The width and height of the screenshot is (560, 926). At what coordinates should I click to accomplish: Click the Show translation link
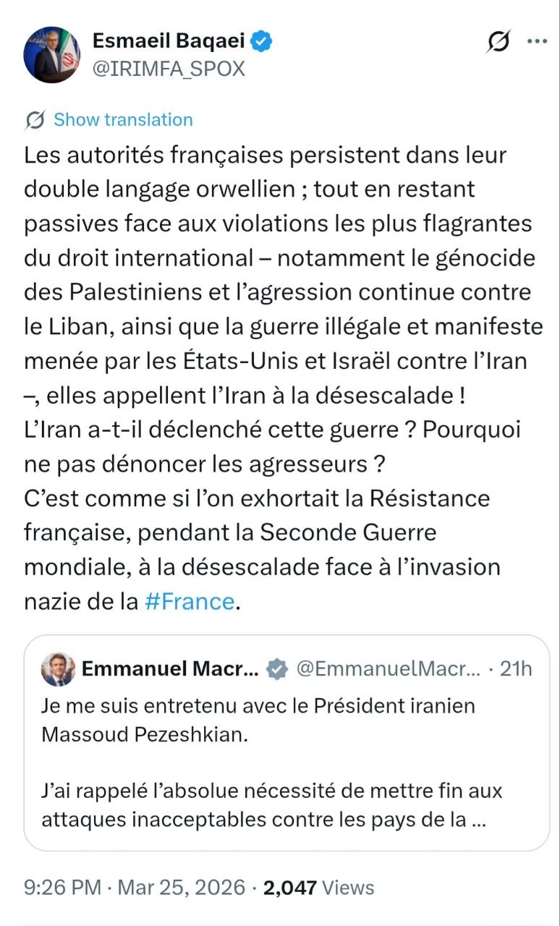[123, 120]
